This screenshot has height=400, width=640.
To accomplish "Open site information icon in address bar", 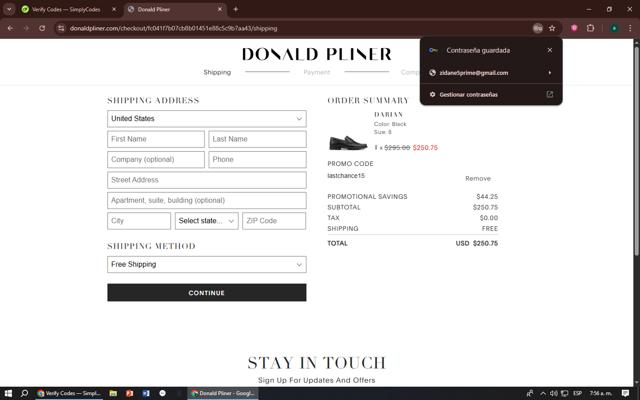I will point(61,28).
